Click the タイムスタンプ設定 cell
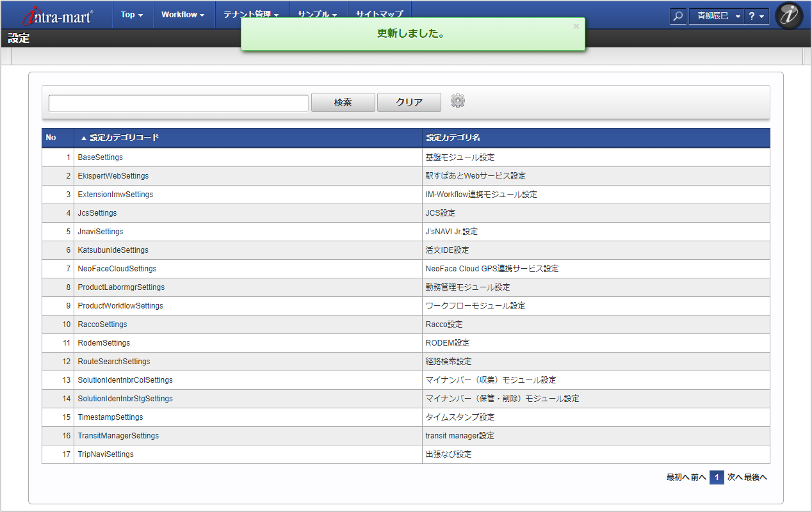The image size is (812, 512). (596, 417)
